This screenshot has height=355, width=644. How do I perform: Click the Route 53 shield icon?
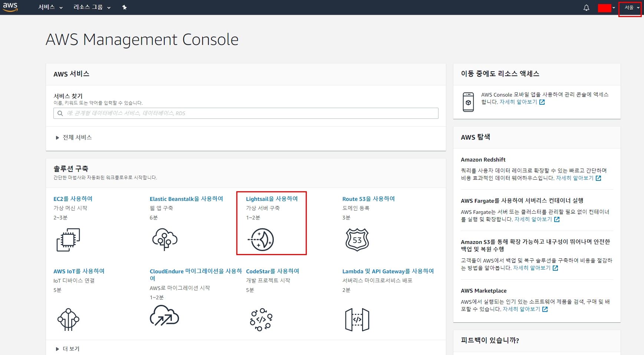357,240
